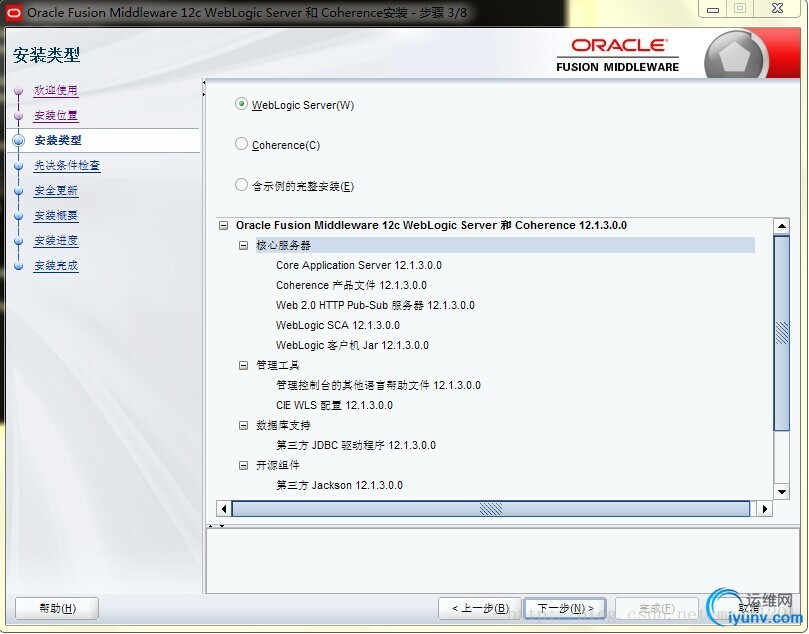This screenshot has width=809, height=634.
Task: Click the step bullet beside 安全更新
Action: tap(19, 191)
